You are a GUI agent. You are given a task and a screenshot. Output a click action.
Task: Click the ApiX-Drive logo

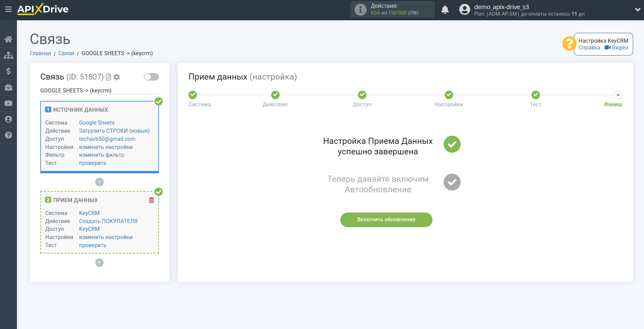[43, 9]
